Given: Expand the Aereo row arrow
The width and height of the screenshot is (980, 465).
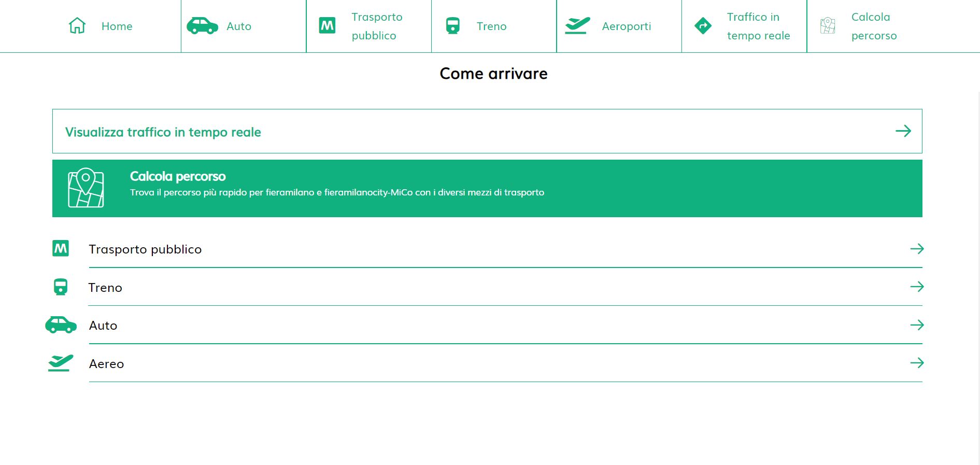Looking at the screenshot, I should coord(917,363).
